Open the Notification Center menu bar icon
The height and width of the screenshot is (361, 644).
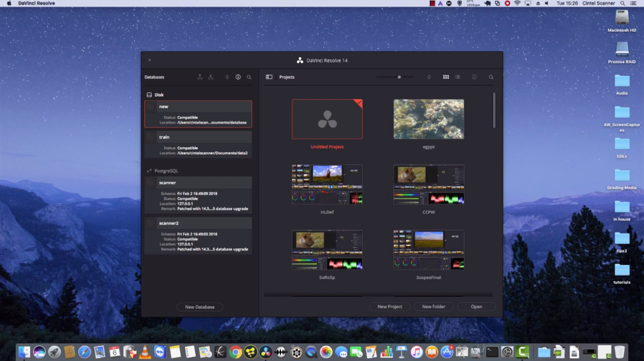[634, 3]
